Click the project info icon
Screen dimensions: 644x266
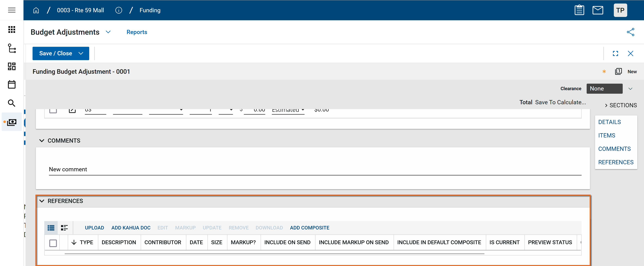pos(119,10)
